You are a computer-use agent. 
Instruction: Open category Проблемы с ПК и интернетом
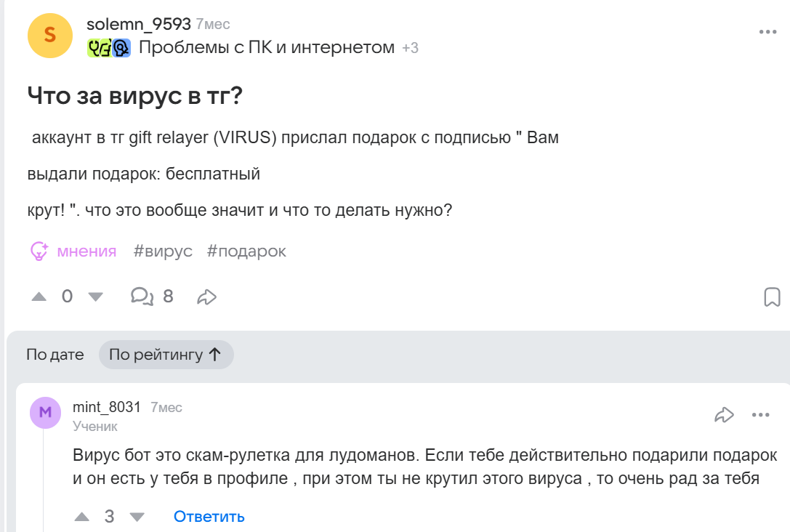point(266,48)
